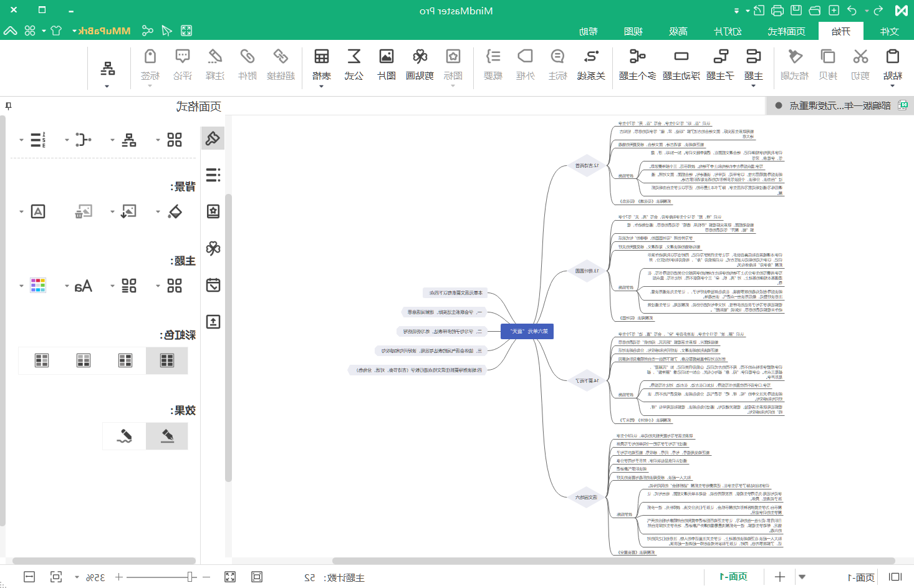Expand the background image dropdown arrow
This screenshot has height=588, width=914.
112,212
